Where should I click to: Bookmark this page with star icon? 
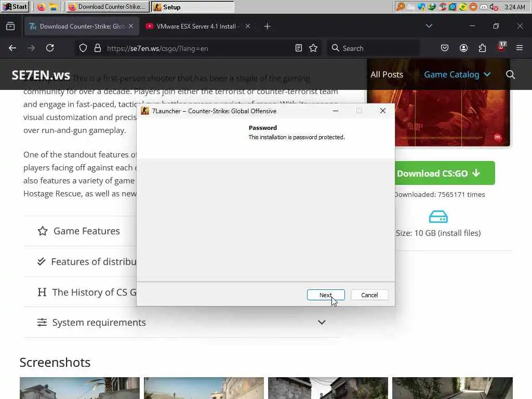[x=313, y=48]
